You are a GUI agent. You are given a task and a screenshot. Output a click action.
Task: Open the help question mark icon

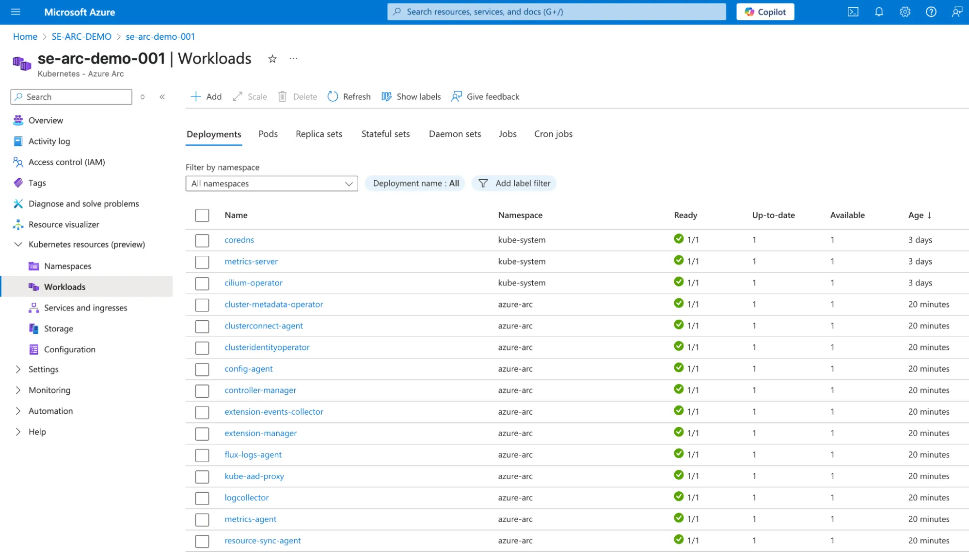(931, 12)
